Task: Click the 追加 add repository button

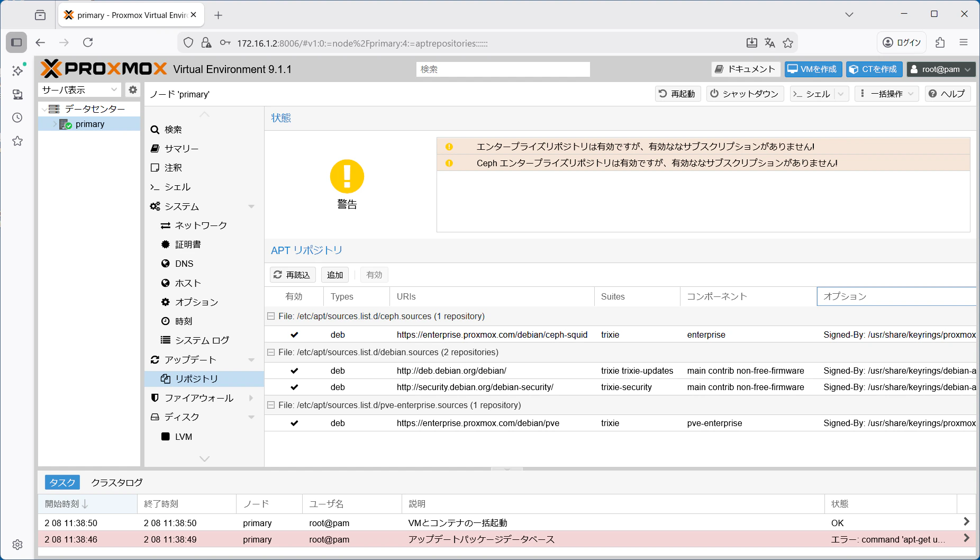Action: pyautogui.click(x=335, y=275)
